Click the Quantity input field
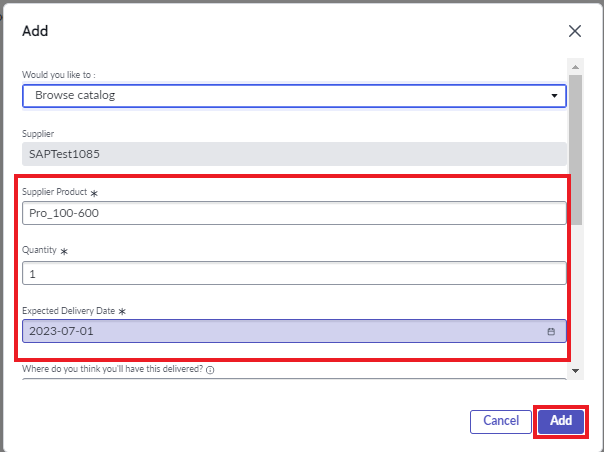The image size is (604, 452). [294, 273]
